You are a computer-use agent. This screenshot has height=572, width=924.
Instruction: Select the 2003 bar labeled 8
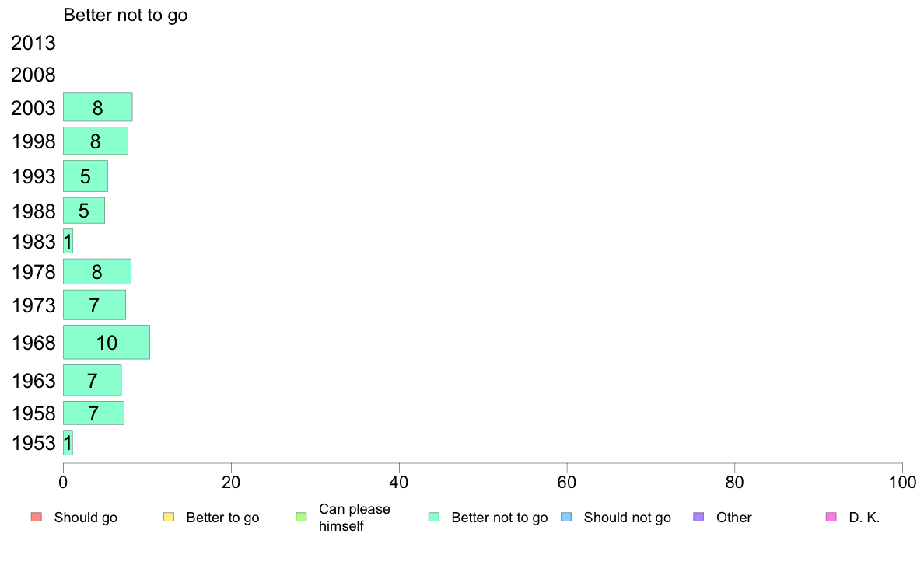pos(98,107)
